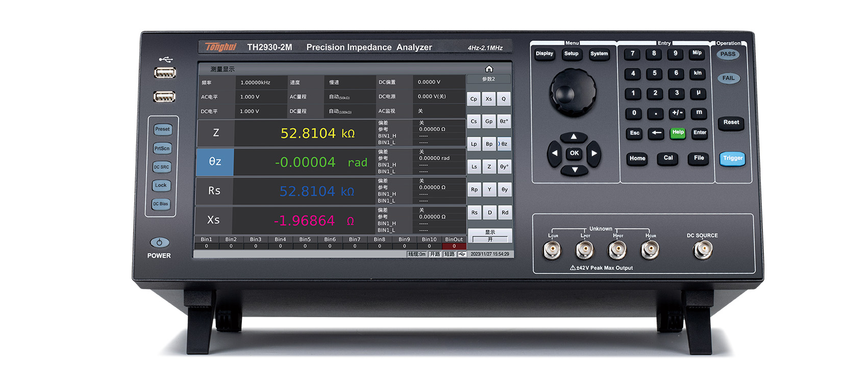Select the 频率 frequency value field
The height and width of the screenshot is (388, 868).
(x=260, y=82)
